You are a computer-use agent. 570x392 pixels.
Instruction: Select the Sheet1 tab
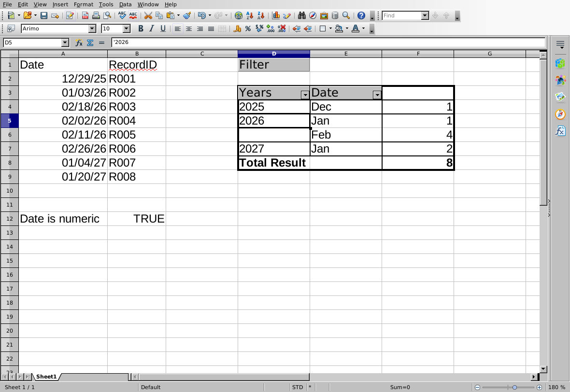(x=46, y=377)
